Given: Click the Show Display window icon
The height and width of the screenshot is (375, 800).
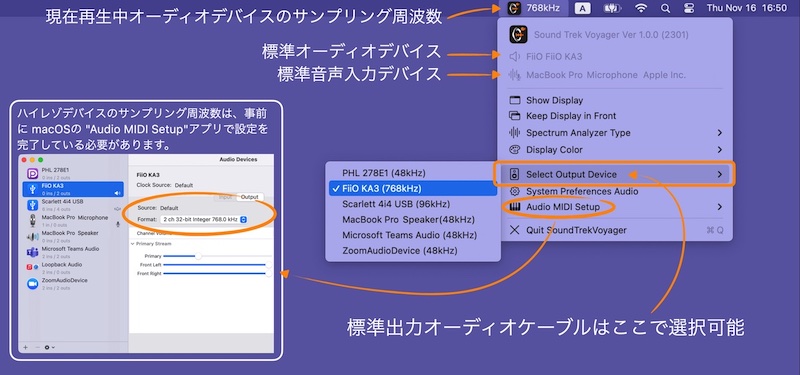Looking at the screenshot, I should point(515,100).
